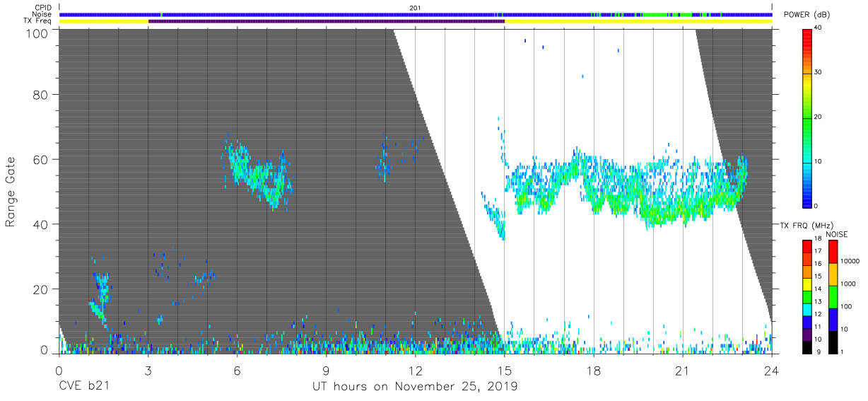868x401 pixels.
Task: Select the red 17–18 MHz frequency swatch
Action: (x=807, y=246)
